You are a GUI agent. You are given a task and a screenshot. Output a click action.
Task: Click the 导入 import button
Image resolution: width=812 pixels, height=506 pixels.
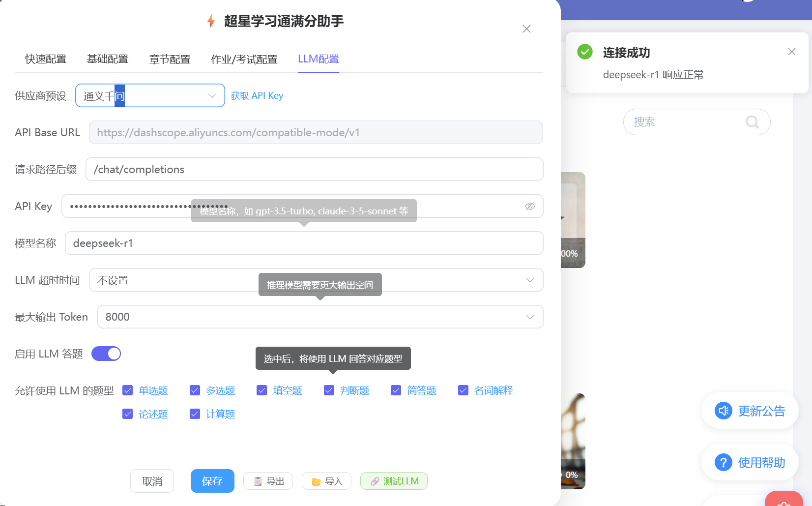(326, 481)
